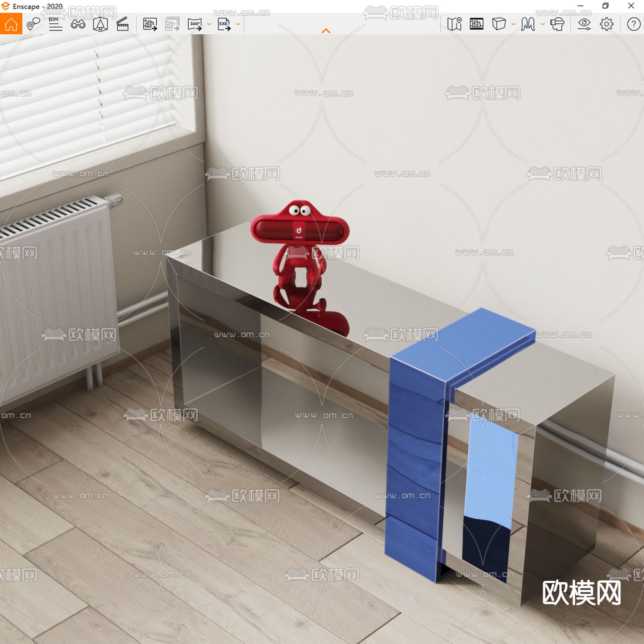Open the Asset Library tree icon
The width and height of the screenshot is (644, 644).
pos(100,24)
